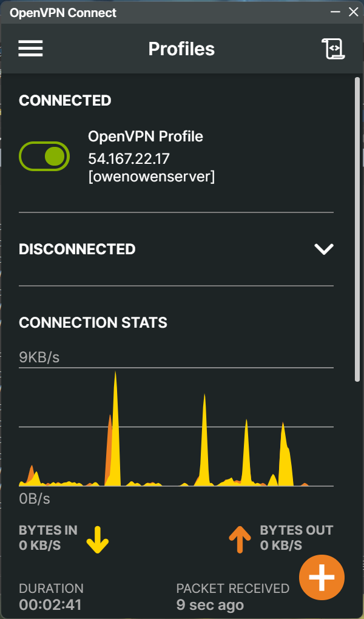Open the hamburger menu
Viewport: 364px width, 619px height.
pyautogui.click(x=30, y=49)
